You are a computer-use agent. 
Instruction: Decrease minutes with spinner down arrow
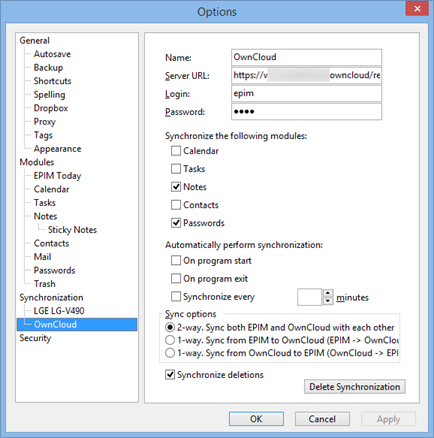pos(328,301)
